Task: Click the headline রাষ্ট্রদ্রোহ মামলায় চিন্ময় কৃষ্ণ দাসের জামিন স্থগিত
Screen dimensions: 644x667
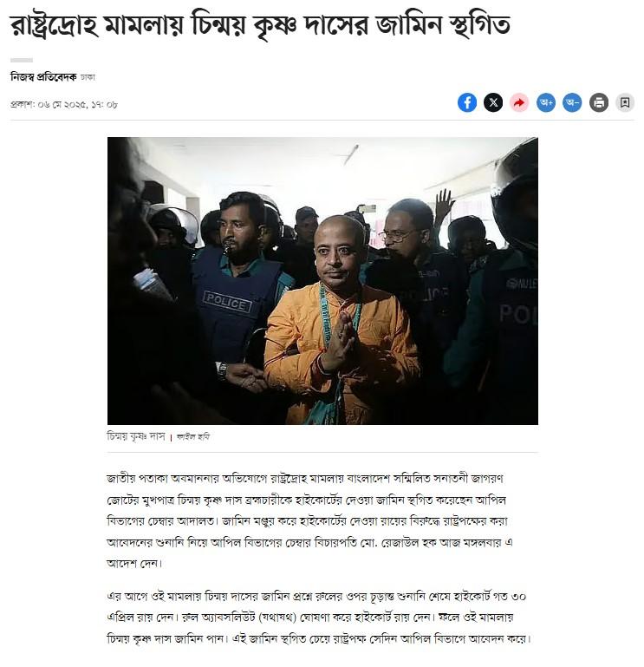Action: (x=260, y=25)
